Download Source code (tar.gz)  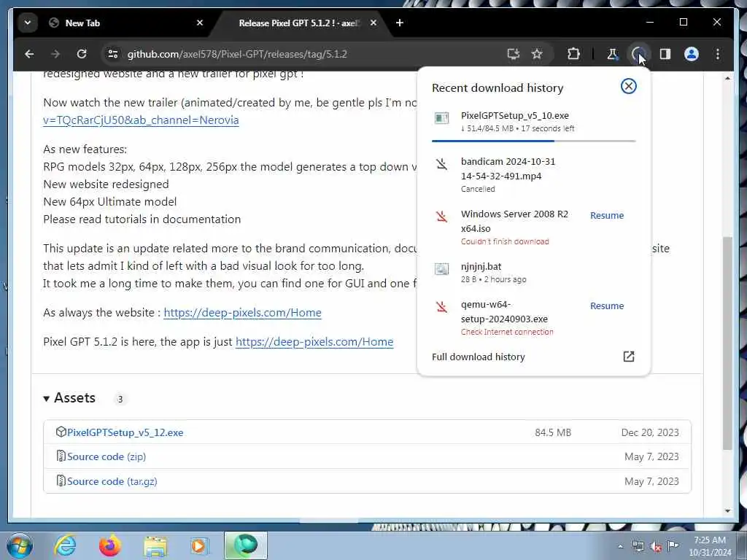coord(112,481)
